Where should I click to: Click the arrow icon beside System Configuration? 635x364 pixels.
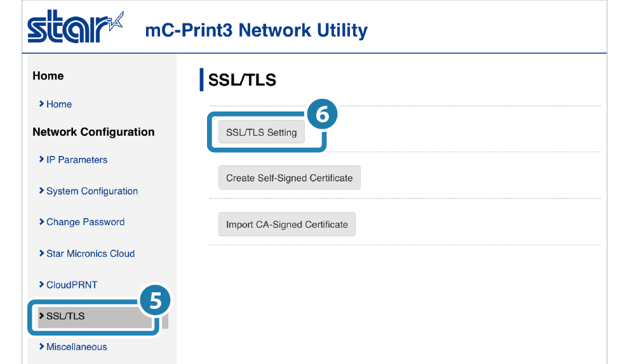[41, 191]
